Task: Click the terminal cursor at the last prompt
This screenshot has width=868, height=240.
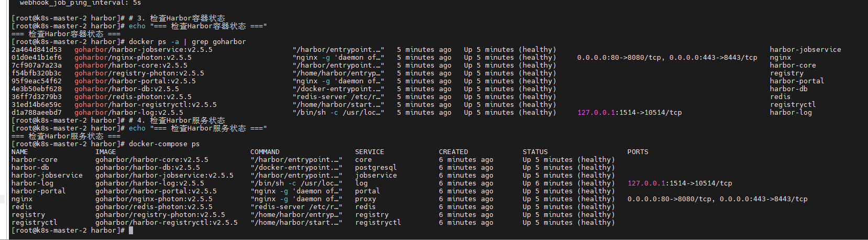Action: [131, 231]
